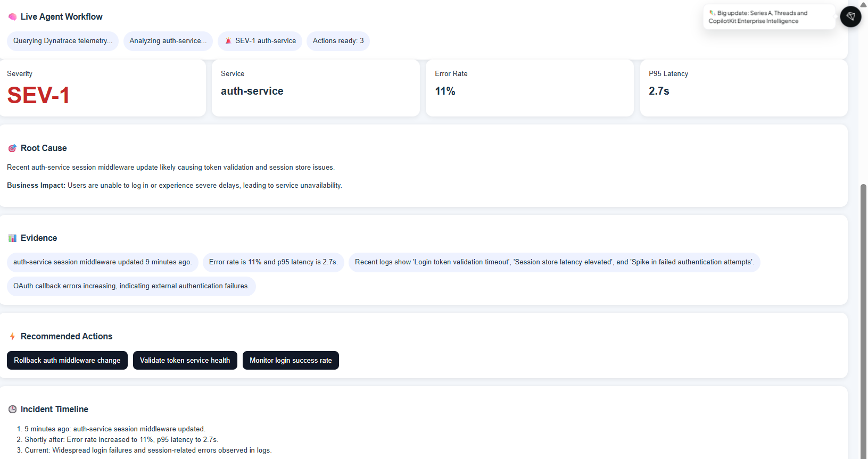Image resolution: width=868 pixels, height=459 pixels.
Task: Click the SEV-1 severity value card
Action: (103, 88)
